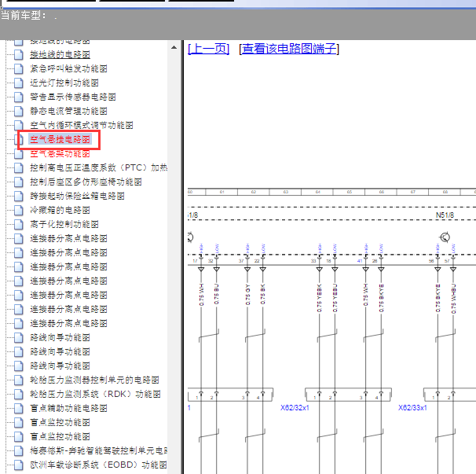Click transistor symbol below N51/8 label

[445, 237]
